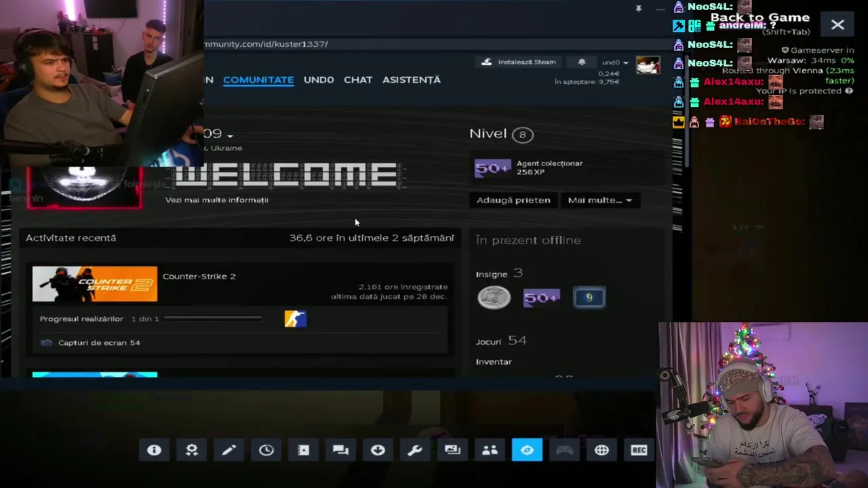Open the Insigne 3 link
This screenshot has width=868, height=488.
pyautogui.click(x=499, y=274)
